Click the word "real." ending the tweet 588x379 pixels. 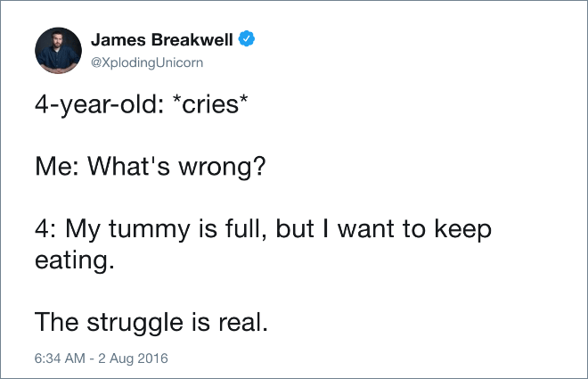[x=243, y=322]
